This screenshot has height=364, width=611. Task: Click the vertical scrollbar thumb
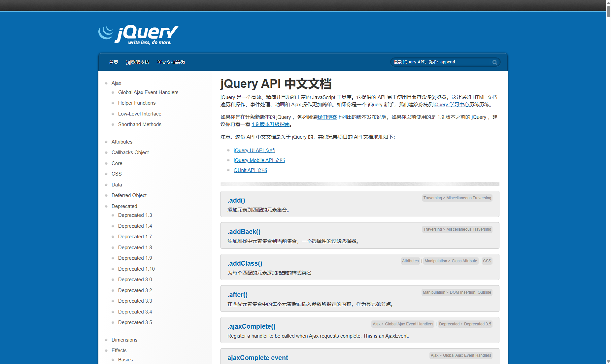click(608, 11)
